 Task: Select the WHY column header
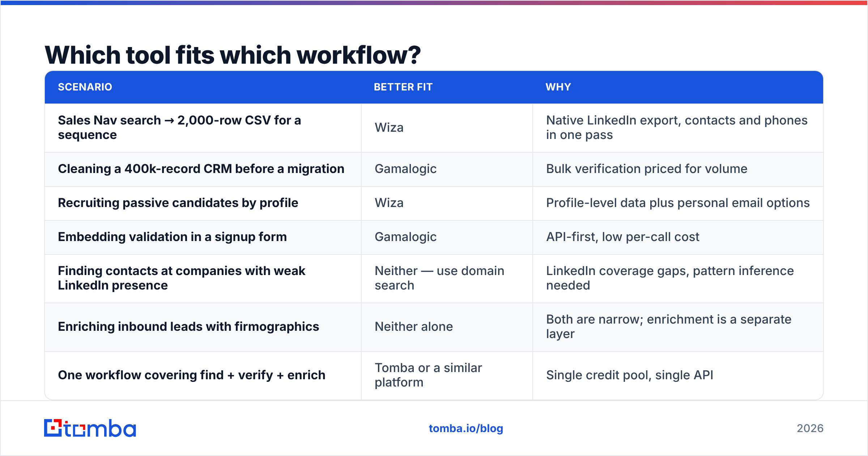tap(558, 87)
